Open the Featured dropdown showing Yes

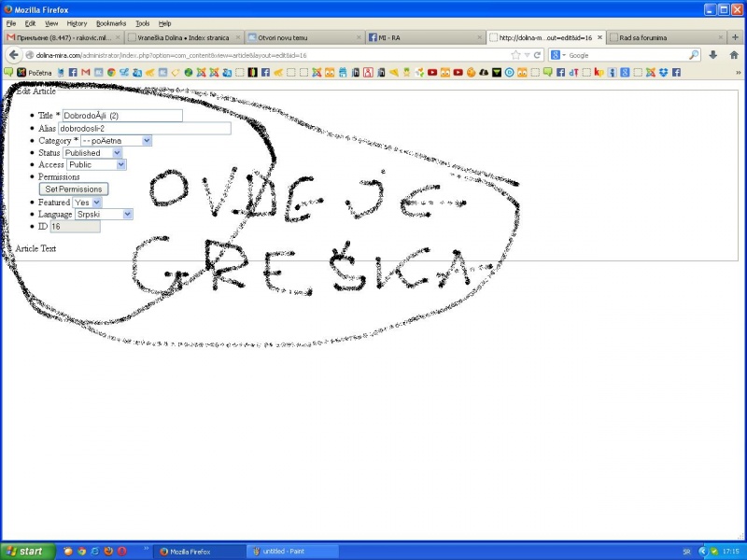click(x=87, y=203)
